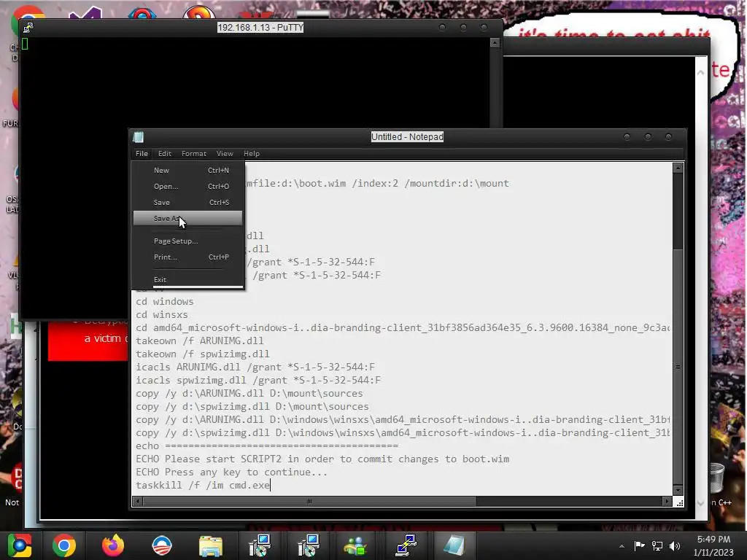747x560 pixels.
Task: Click background window scrollbar down arrow
Action: [x=701, y=503]
